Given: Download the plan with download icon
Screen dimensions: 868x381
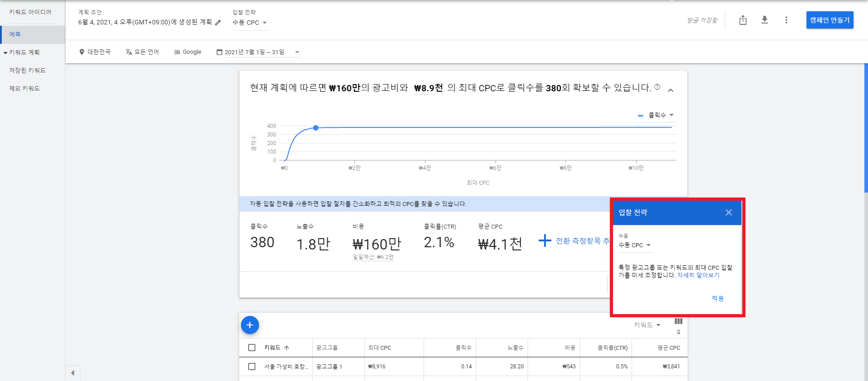Looking at the screenshot, I should pyautogui.click(x=764, y=20).
